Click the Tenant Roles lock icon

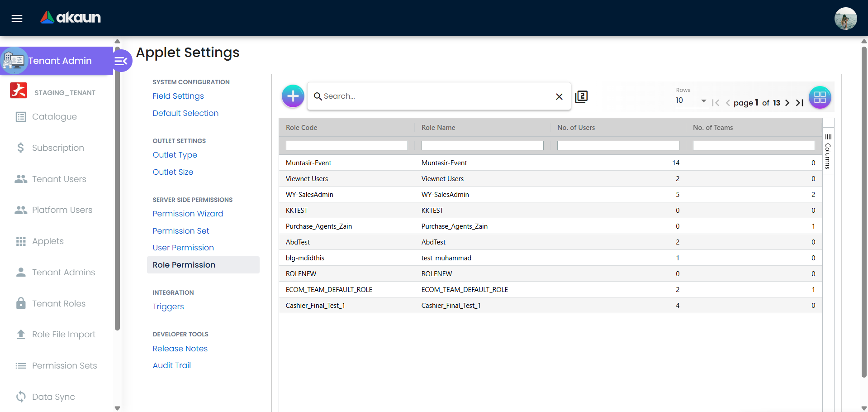21,303
